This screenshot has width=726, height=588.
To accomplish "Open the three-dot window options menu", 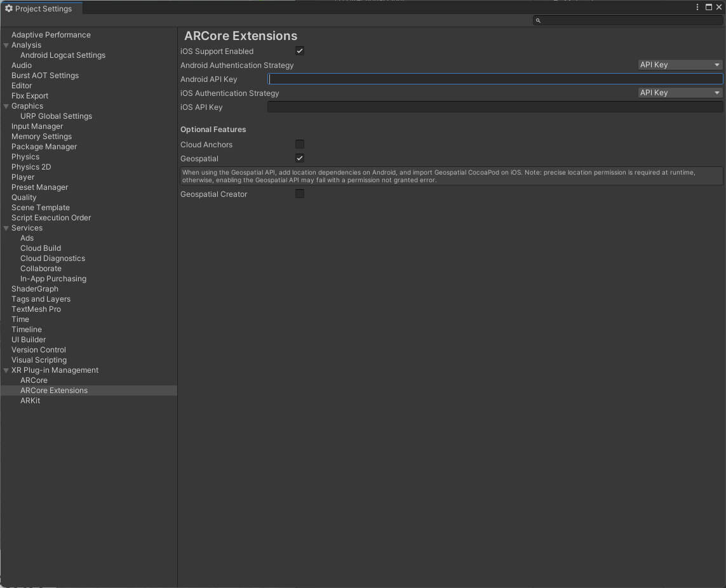I will 697,7.
